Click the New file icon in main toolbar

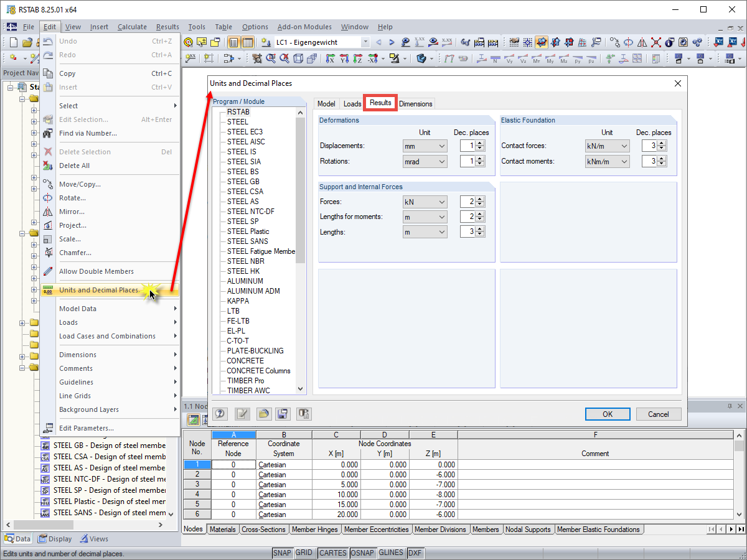click(x=14, y=42)
